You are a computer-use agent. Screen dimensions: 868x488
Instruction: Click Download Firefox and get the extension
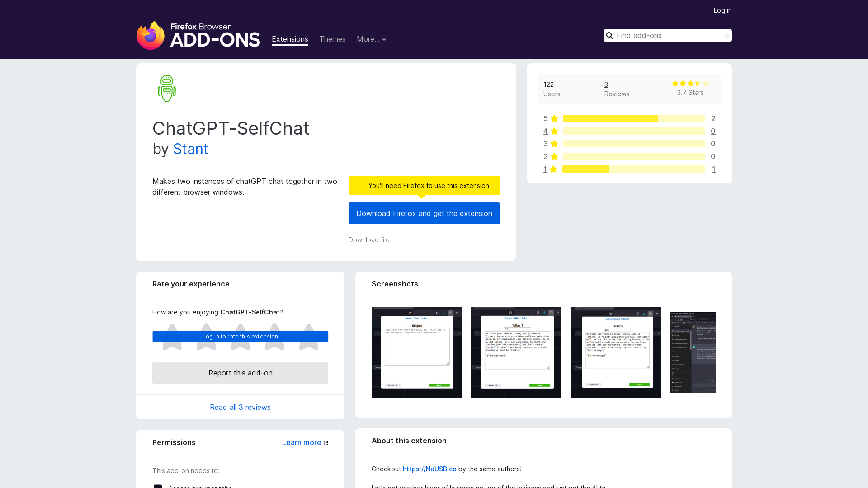click(x=424, y=213)
